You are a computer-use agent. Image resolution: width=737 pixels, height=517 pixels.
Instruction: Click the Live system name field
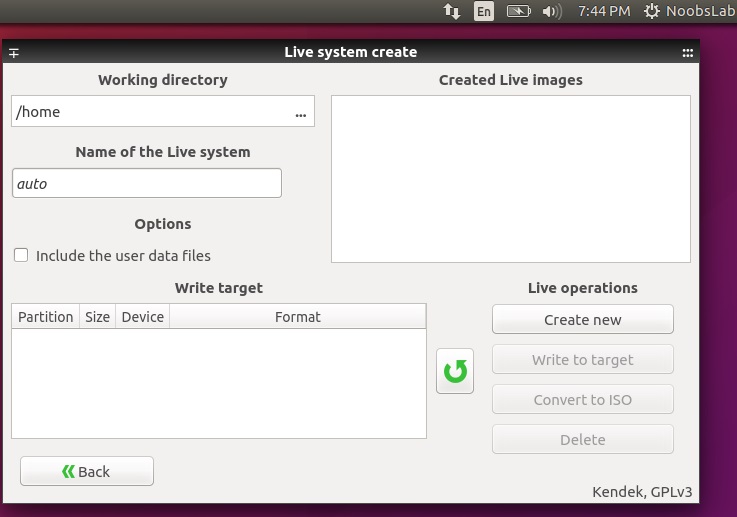click(x=146, y=184)
